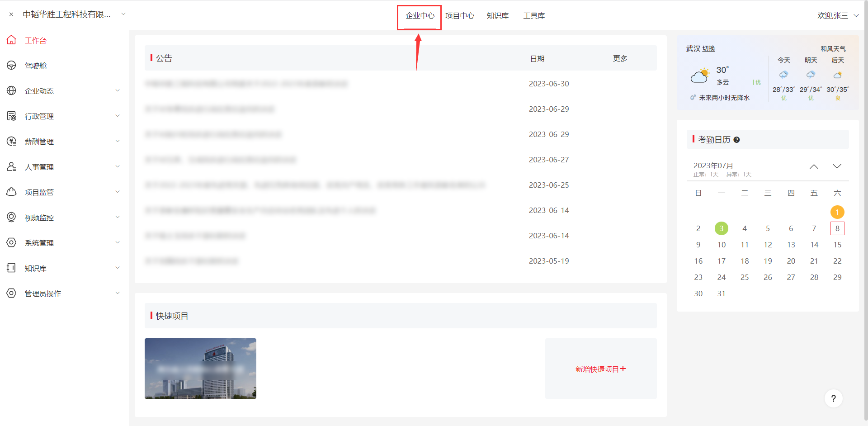Select calendar day 20
Image resolution: width=868 pixels, height=426 pixels.
click(x=791, y=261)
